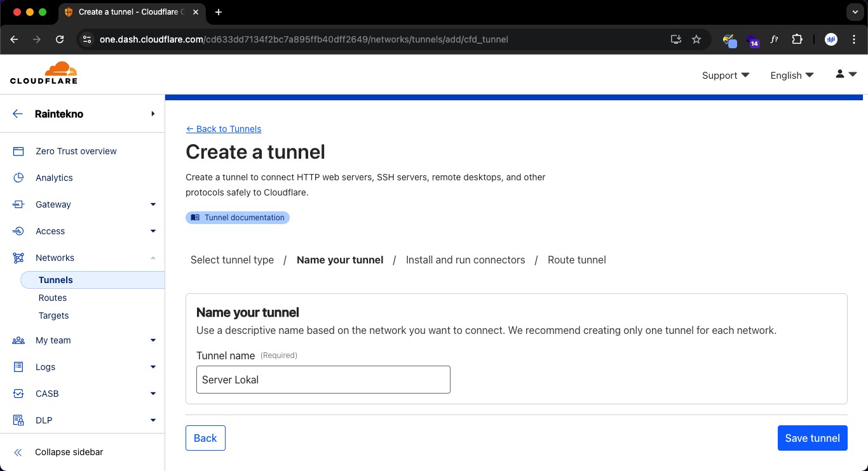
Task: Expand the Gateway sidebar section
Action: (x=153, y=204)
